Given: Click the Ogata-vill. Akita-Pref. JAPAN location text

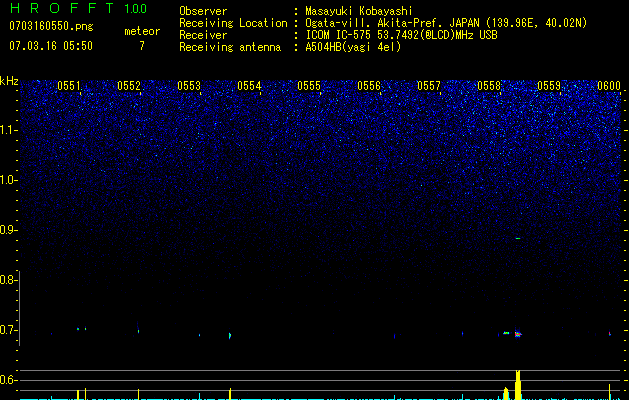Looking at the screenshot, I should 446,23.
